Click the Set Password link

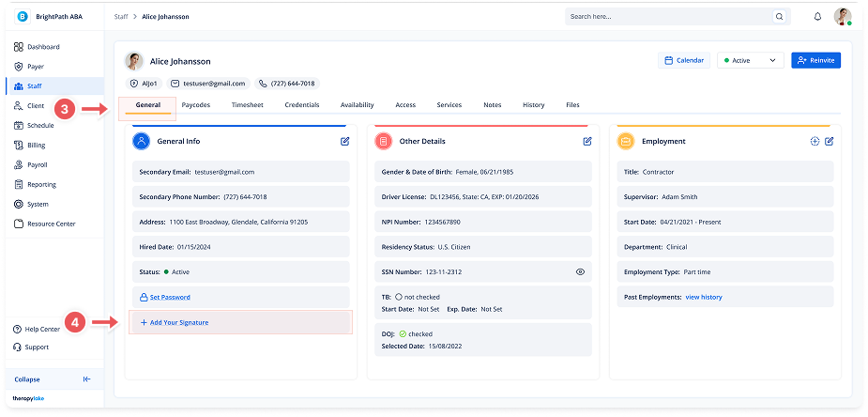pyautogui.click(x=170, y=297)
